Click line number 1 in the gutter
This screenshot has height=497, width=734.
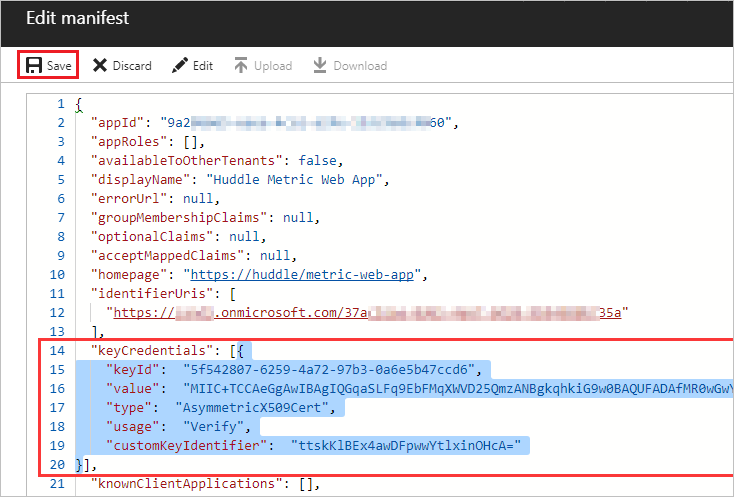pyautogui.click(x=61, y=103)
